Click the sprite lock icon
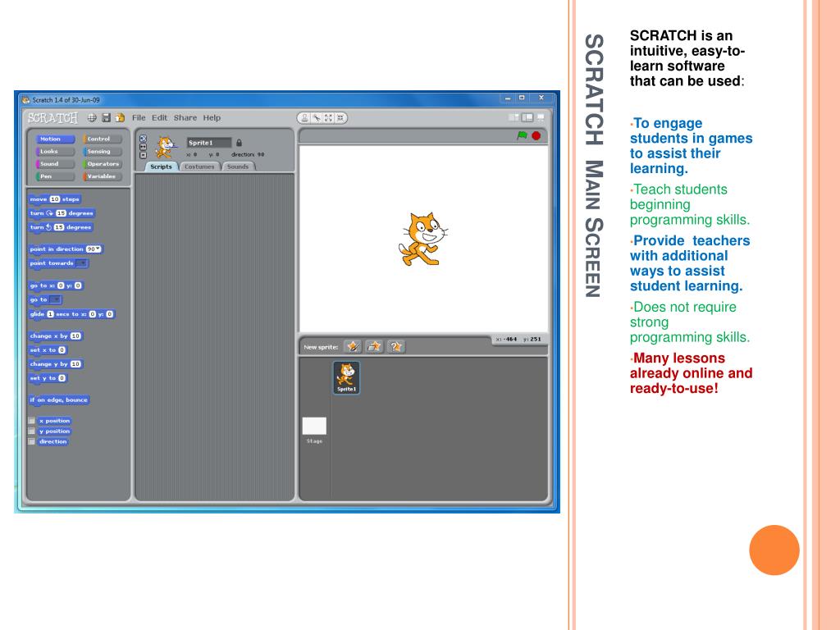The height and width of the screenshot is (630, 840). coord(239,143)
